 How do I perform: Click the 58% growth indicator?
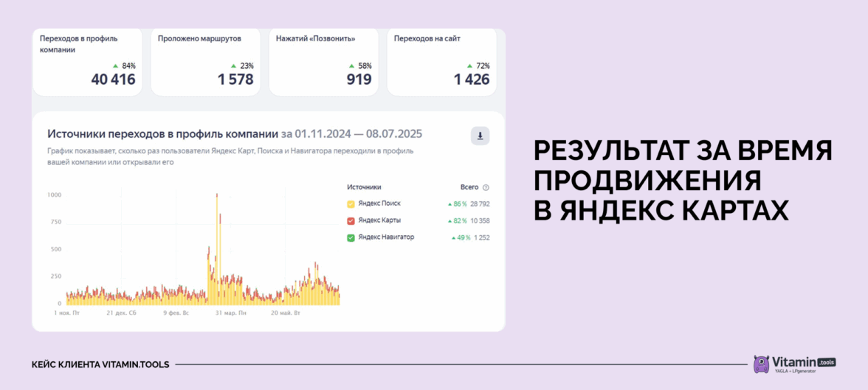click(x=360, y=66)
